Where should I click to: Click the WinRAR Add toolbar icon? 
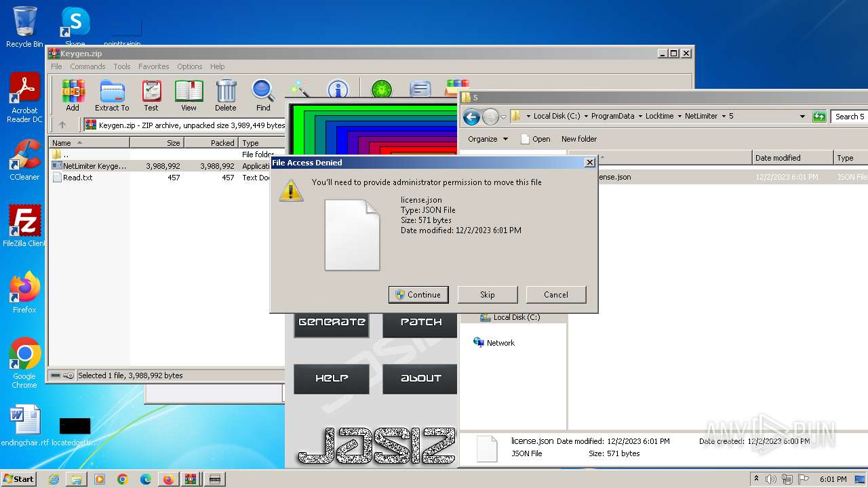73,96
